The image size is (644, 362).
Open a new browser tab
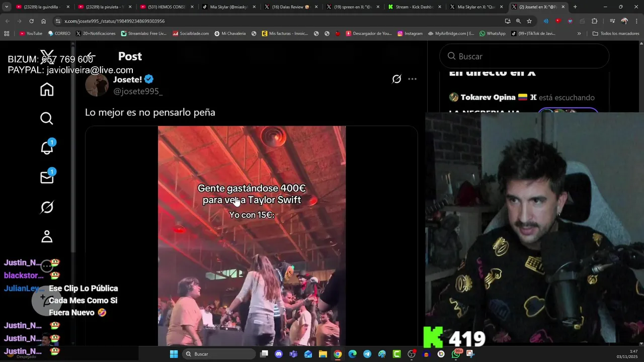point(575,7)
